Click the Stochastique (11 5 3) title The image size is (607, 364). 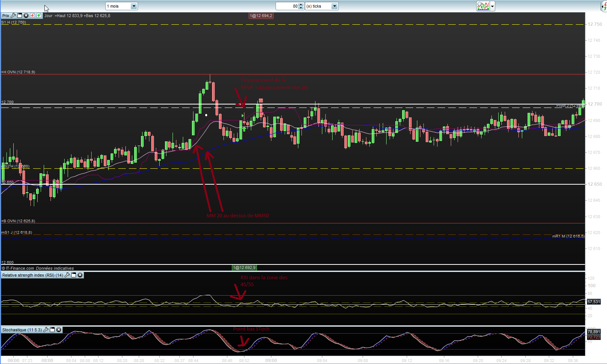pos(22,330)
